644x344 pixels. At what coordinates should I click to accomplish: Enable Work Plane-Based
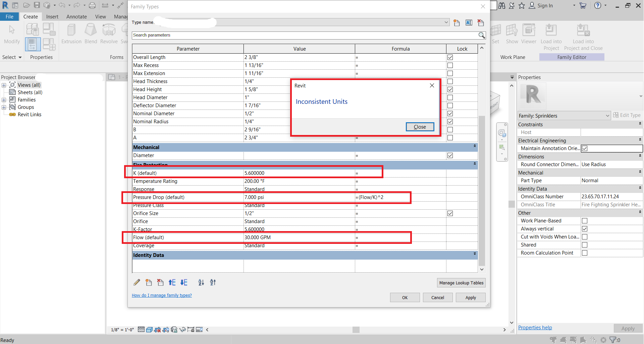(585, 220)
